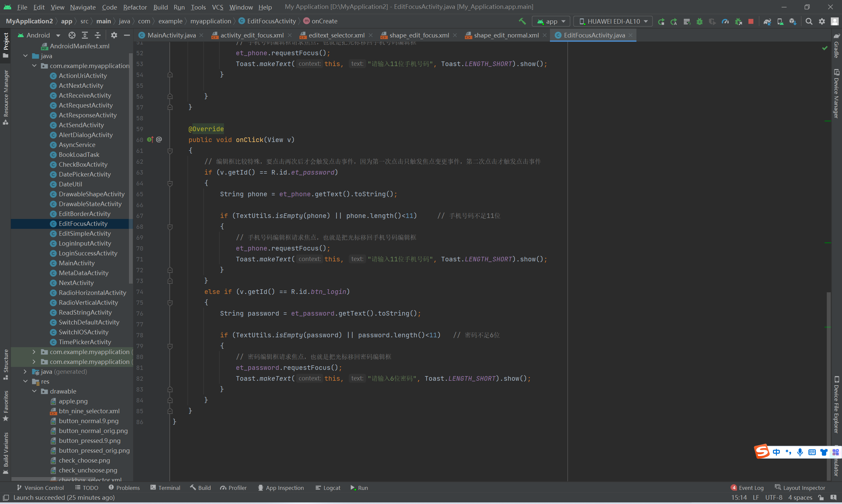Sync project with Gradle files icon
This screenshot has height=504, width=842.
(767, 21)
